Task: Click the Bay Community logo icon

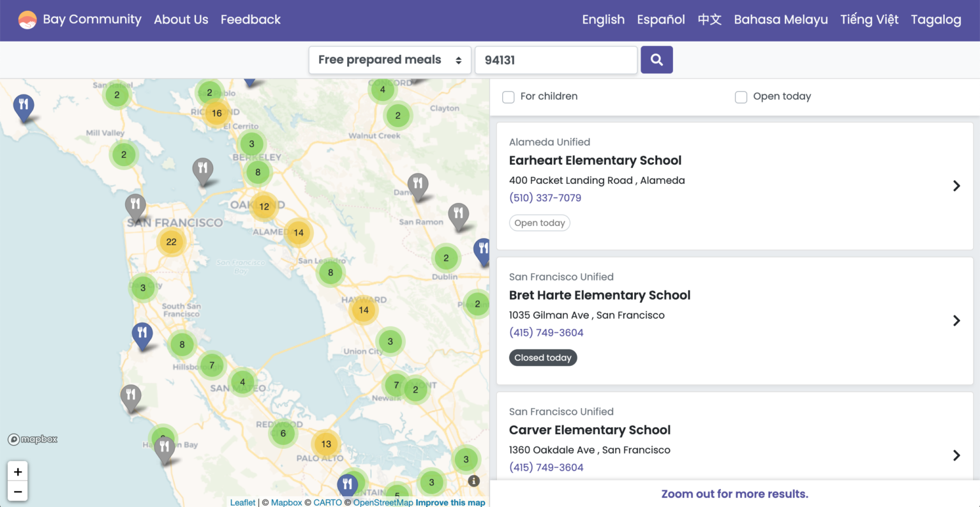Action: [x=27, y=20]
